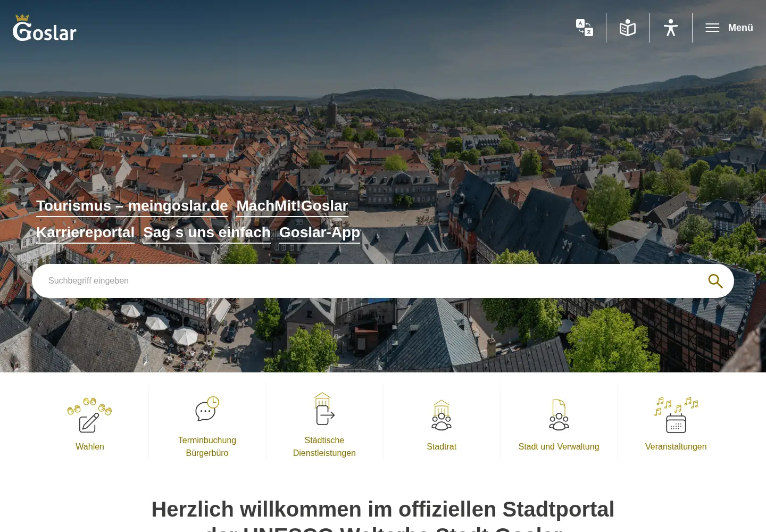Go to Städtische Dienstleistungen label

click(x=324, y=447)
